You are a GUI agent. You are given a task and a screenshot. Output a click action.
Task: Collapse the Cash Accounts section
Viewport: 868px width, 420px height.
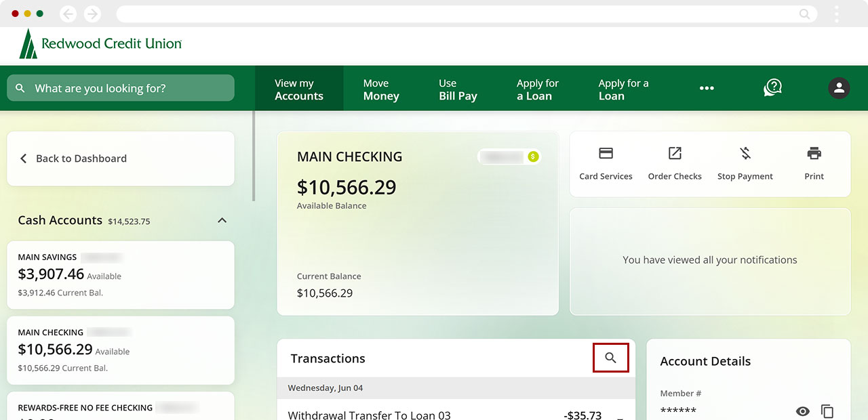coord(222,220)
